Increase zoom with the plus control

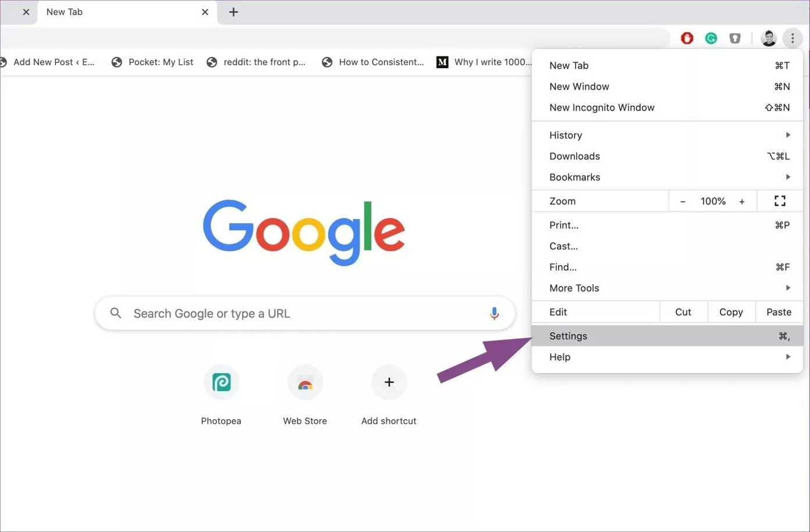(x=742, y=201)
